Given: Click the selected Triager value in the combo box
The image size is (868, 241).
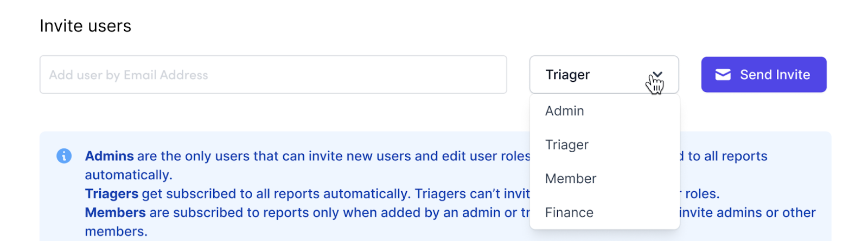Looking at the screenshot, I should pyautogui.click(x=567, y=75).
